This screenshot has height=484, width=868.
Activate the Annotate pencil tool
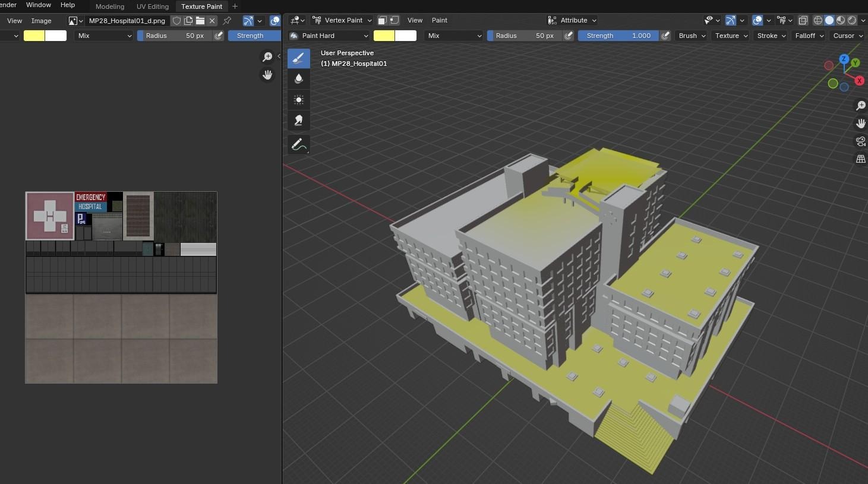298,145
